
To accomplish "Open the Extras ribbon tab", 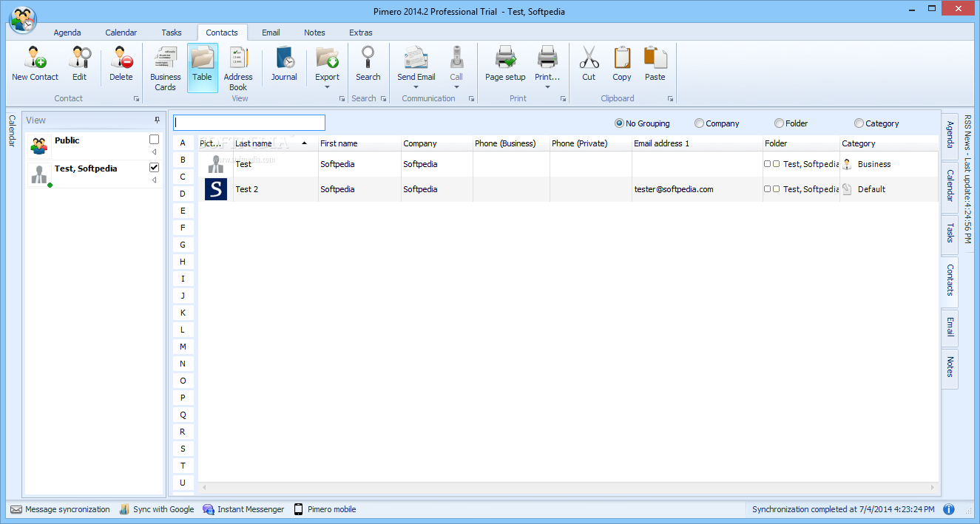I will 361,33.
